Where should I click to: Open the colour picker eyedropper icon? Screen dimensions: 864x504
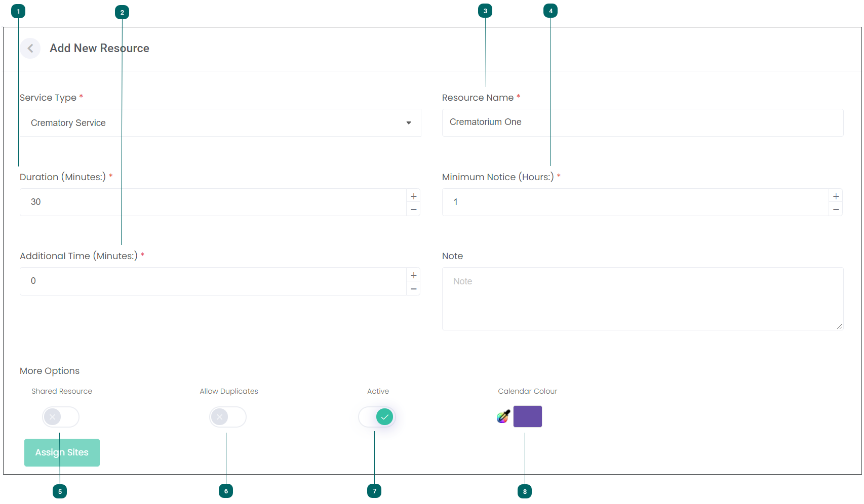point(503,417)
